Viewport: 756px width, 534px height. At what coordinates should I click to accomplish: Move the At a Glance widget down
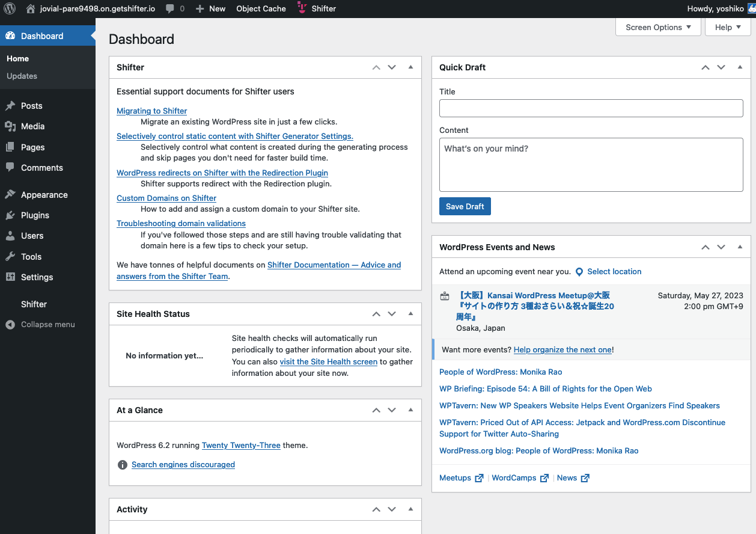[x=392, y=410]
